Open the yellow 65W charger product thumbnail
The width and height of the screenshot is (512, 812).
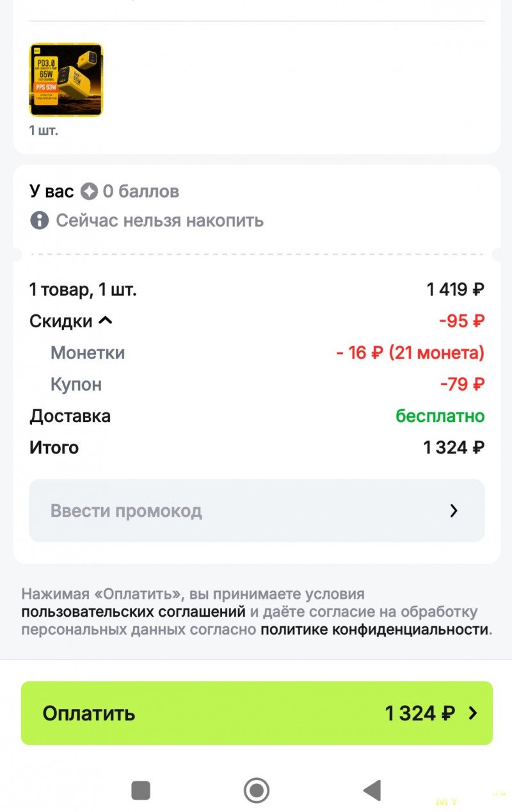66,80
